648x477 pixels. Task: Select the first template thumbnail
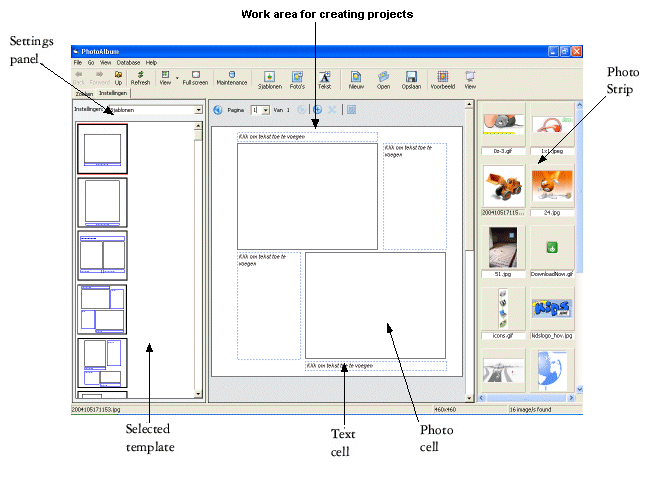point(102,148)
